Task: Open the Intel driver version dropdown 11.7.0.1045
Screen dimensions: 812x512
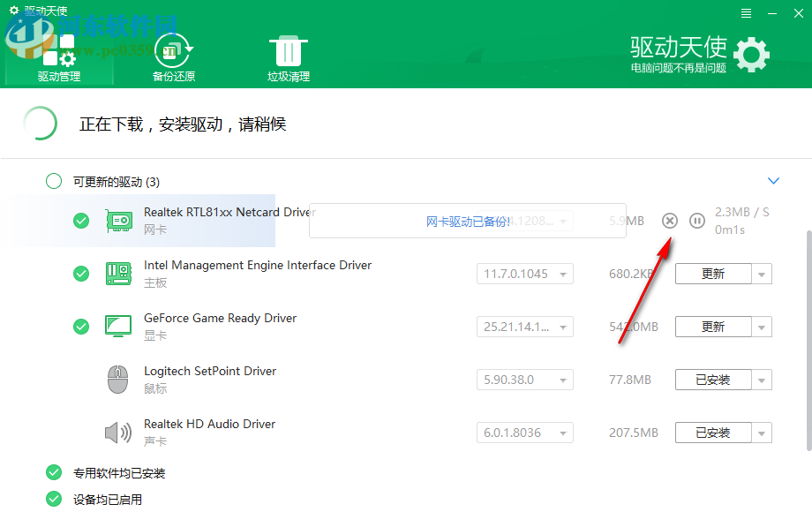Action: click(524, 274)
